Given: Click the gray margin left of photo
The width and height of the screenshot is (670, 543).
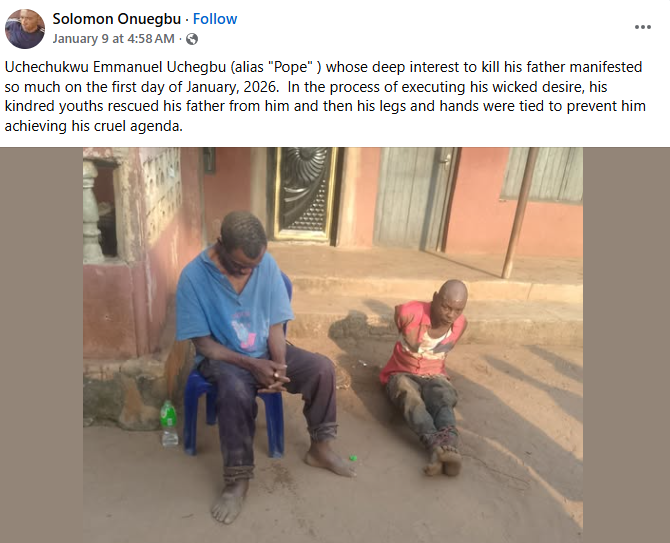Looking at the screenshot, I should [x=41, y=345].
